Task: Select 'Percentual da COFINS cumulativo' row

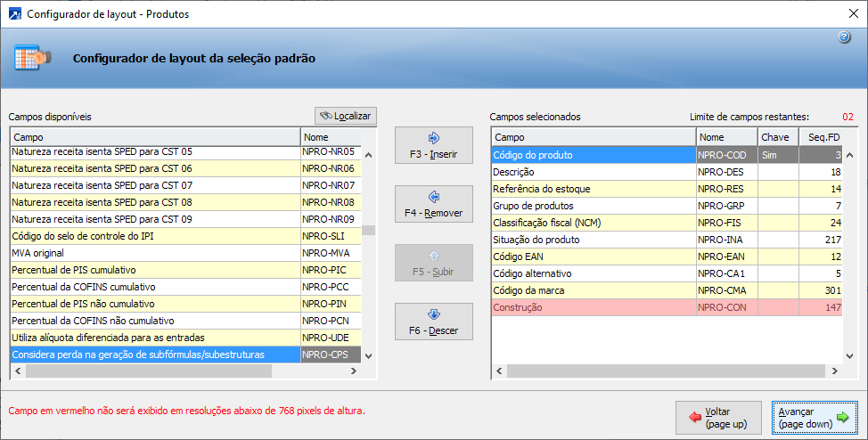Action: 186,287
